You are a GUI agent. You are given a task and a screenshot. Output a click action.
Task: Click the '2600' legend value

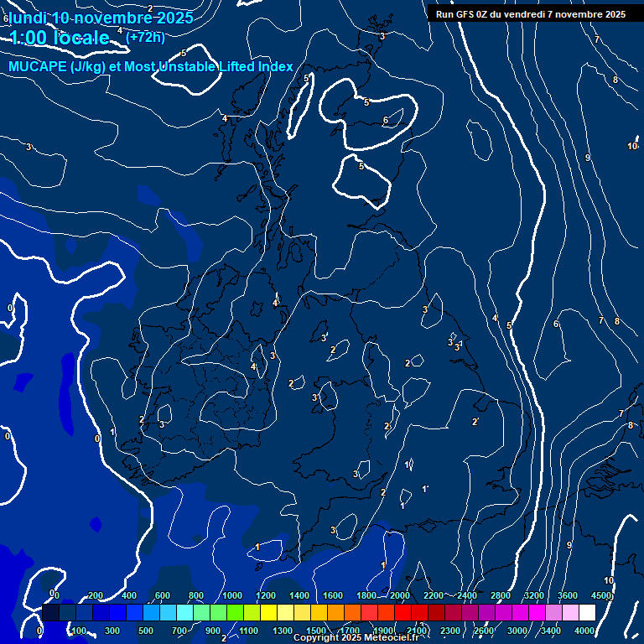click(x=484, y=631)
